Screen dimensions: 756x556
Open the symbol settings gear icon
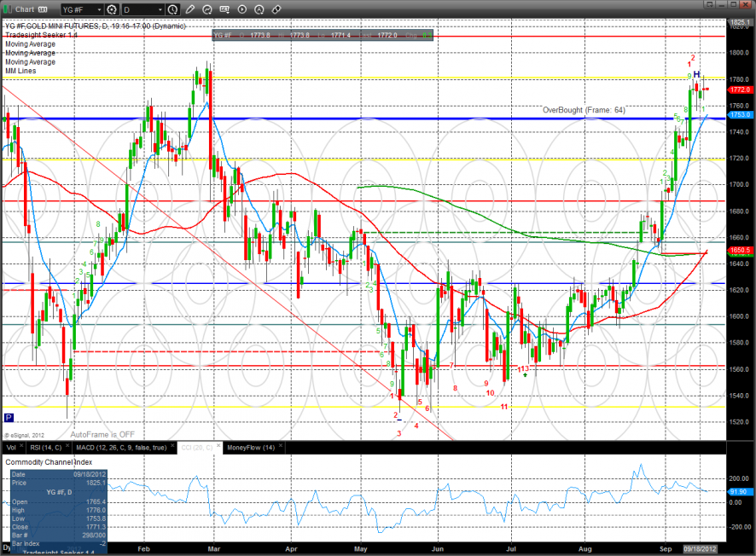[112, 9]
